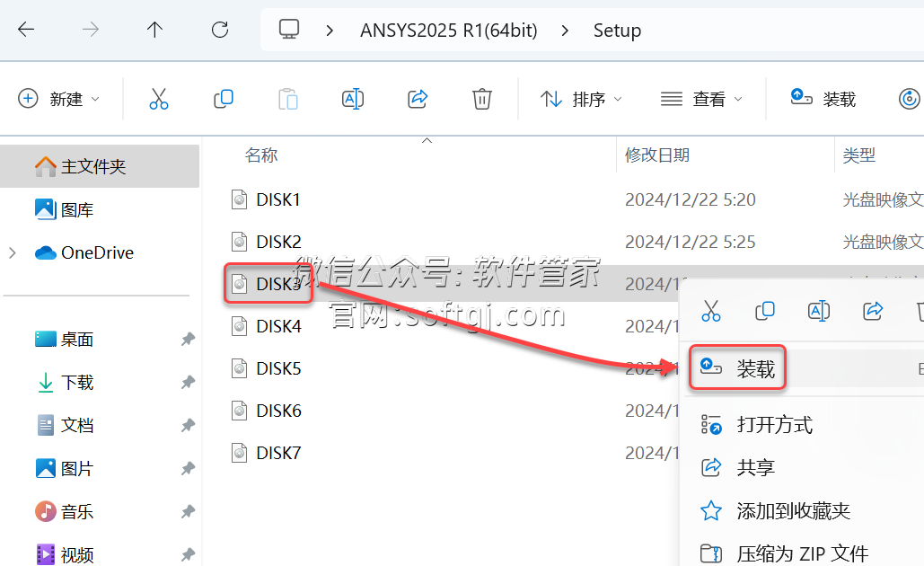Click DISK1 date 2024/12/22 5:20
924x566 pixels.
tap(690, 199)
